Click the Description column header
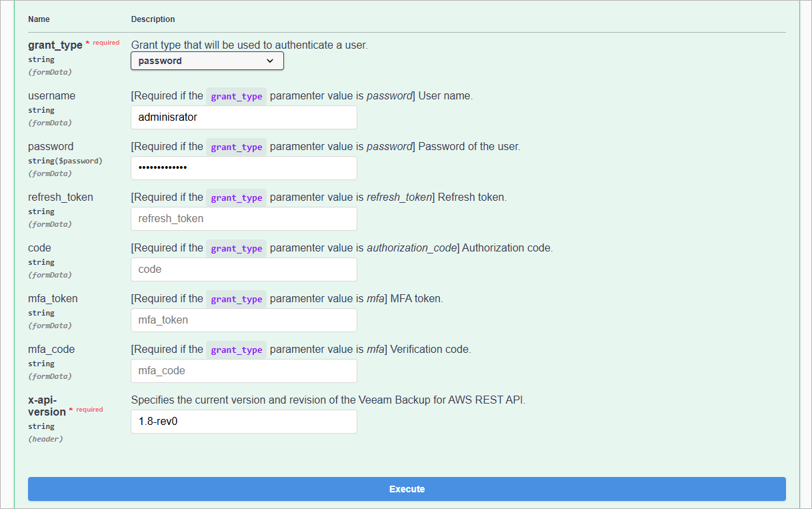The height and width of the screenshot is (509, 812). pos(153,19)
